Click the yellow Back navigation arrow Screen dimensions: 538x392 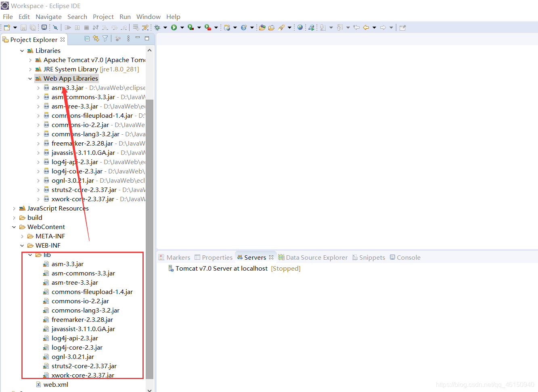point(366,27)
